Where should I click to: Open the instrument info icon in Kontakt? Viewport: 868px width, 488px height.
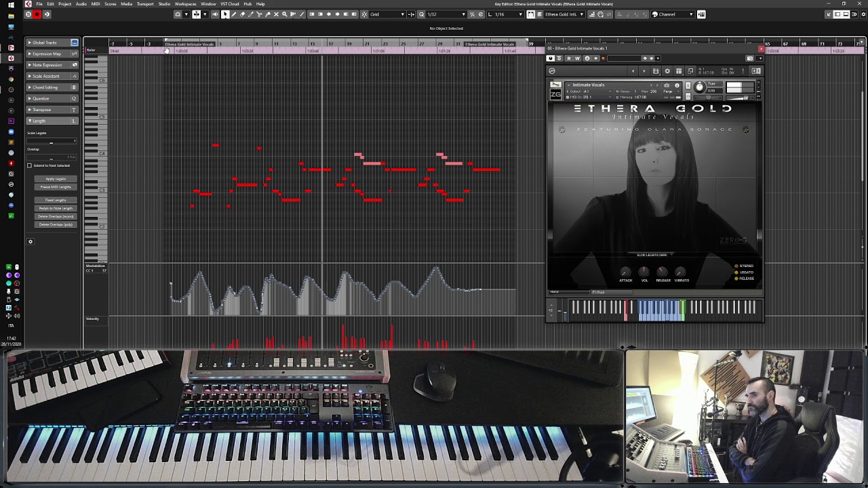[677, 85]
